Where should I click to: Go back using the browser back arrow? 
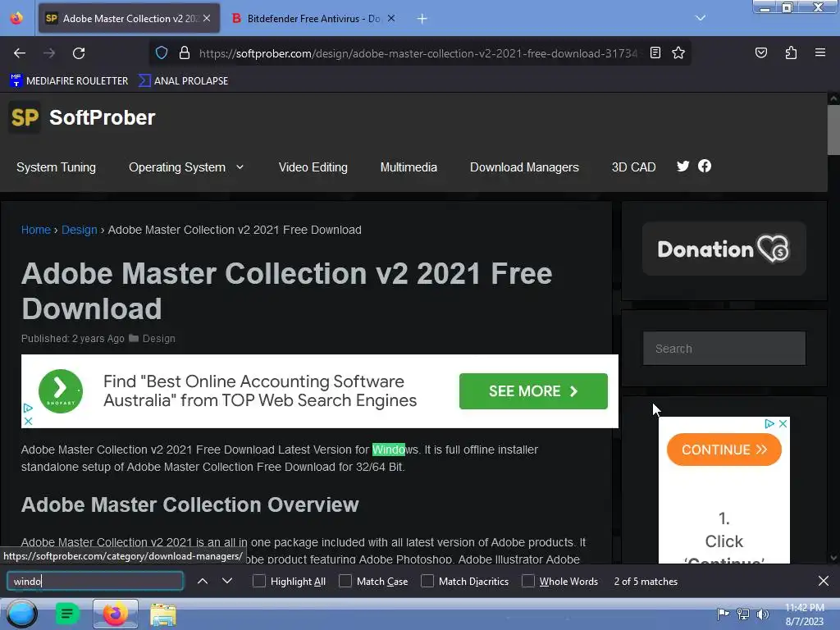point(20,53)
